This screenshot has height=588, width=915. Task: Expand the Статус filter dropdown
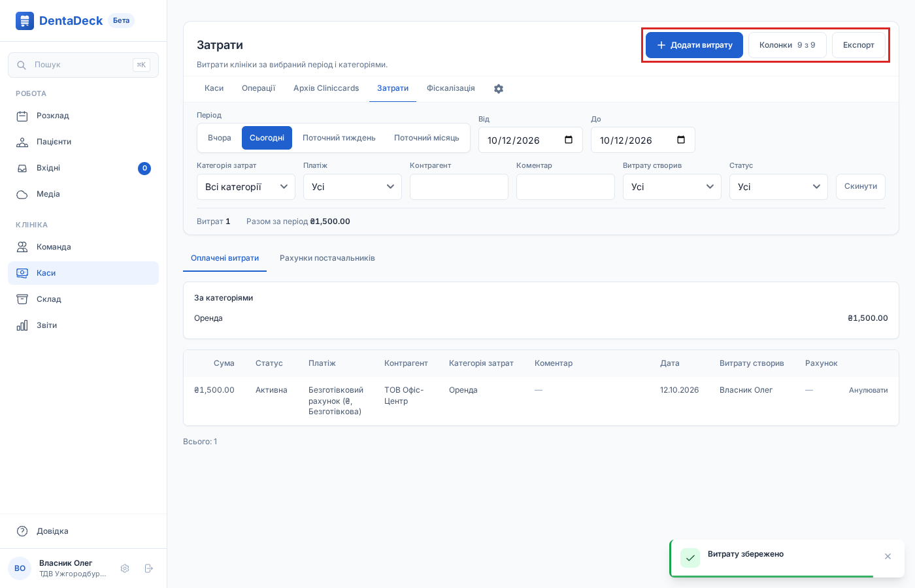tap(778, 187)
